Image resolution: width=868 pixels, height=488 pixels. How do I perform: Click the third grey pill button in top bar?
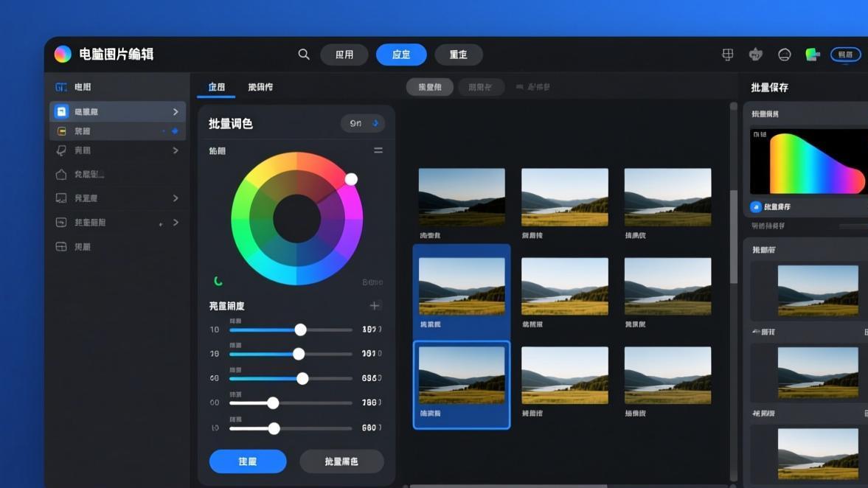pos(459,55)
